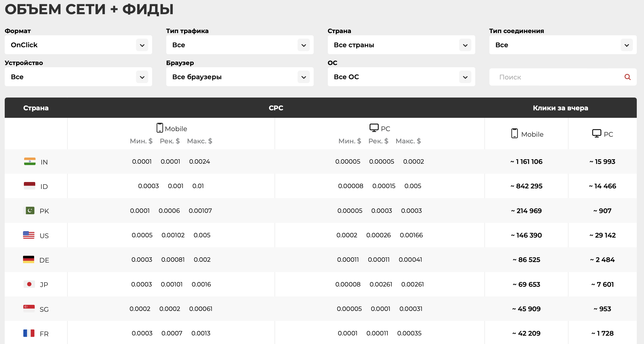The image size is (644, 344).
Task: Open the Тип соединения dropdown
Action: pyautogui.click(x=563, y=45)
